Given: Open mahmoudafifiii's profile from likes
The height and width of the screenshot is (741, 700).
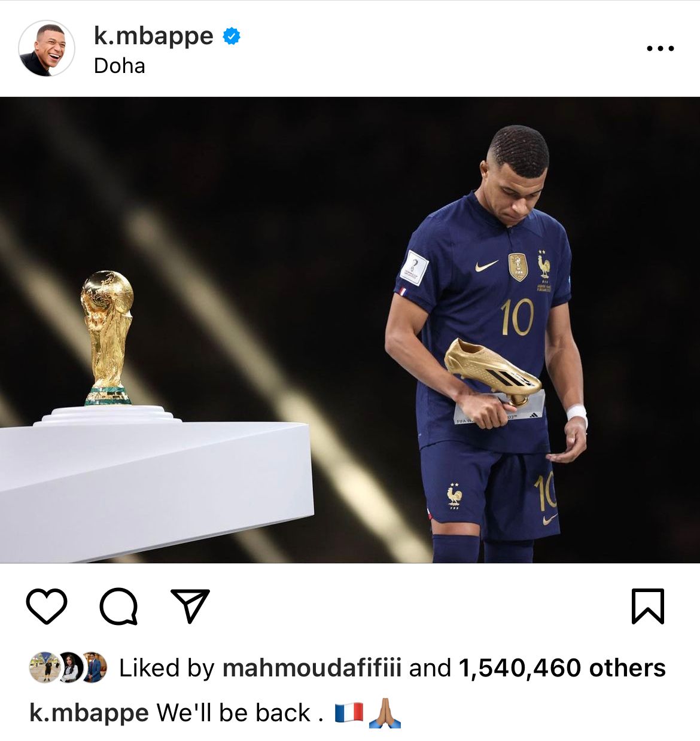Looking at the screenshot, I should click(x=312, y=668).
